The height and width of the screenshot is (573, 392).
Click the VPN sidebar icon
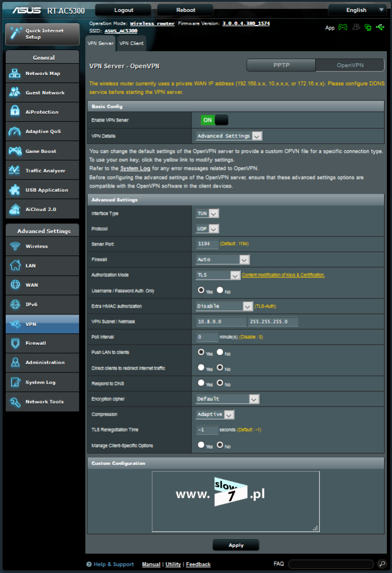click(x=15, y=324)
